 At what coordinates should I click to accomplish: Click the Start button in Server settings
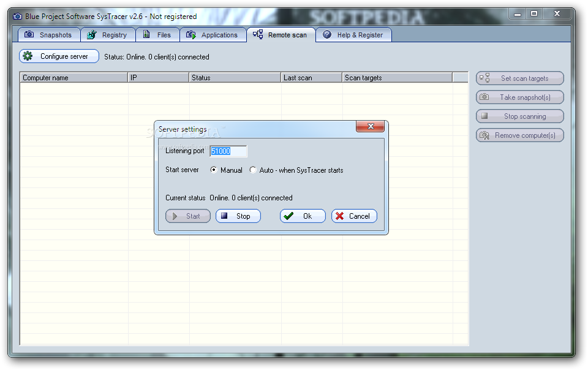pyautogui.click(x=188, y=216)
